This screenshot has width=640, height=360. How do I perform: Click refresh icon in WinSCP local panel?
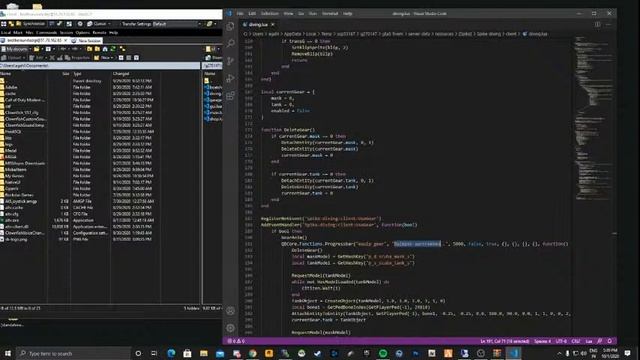113,49
